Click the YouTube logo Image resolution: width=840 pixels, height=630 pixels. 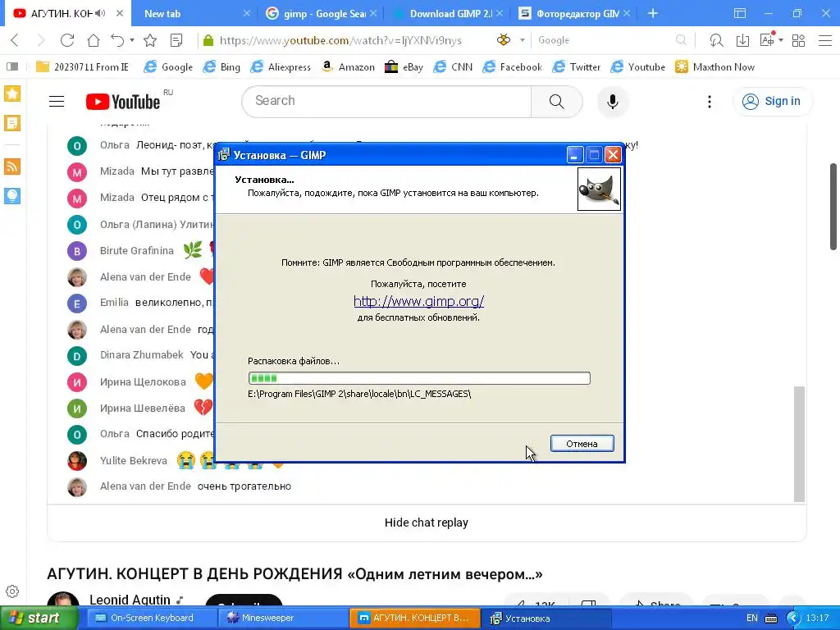tap(123, 101)
